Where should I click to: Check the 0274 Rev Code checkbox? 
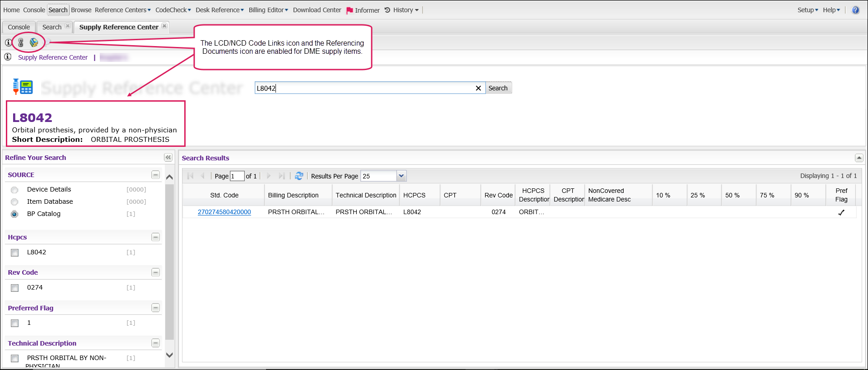pos(15,288)
